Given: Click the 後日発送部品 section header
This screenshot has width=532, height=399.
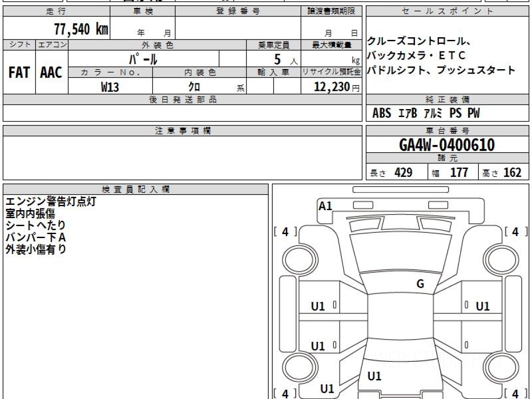Looking at the screenshot, I should (183, 100).
